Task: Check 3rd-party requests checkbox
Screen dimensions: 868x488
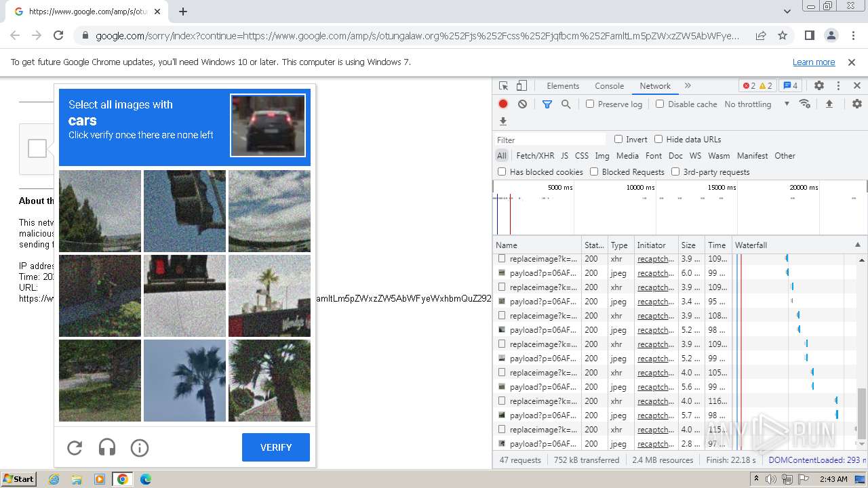Action: 675,171
